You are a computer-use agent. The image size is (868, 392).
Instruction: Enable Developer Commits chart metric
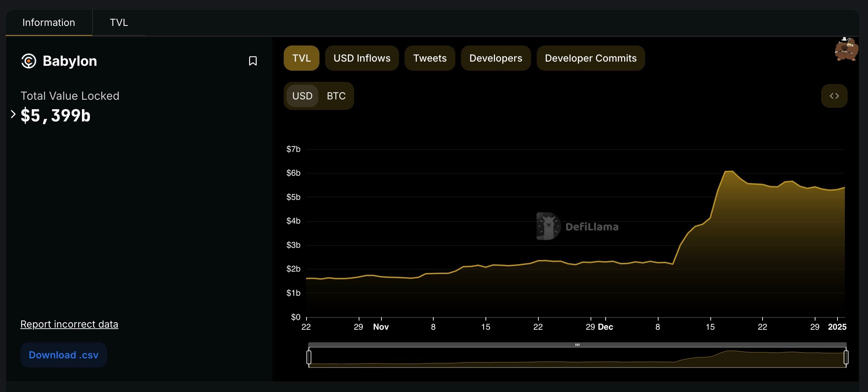[591, 58]
